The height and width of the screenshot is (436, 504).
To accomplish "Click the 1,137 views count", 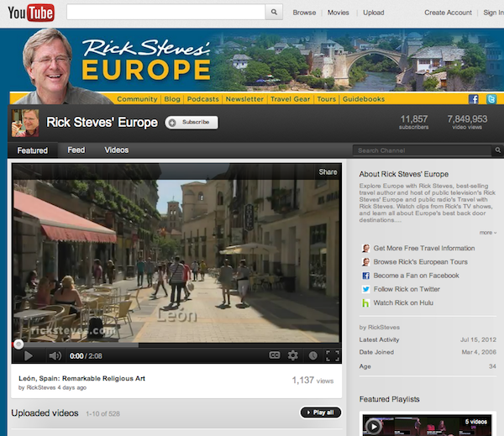I will point(312,381).
